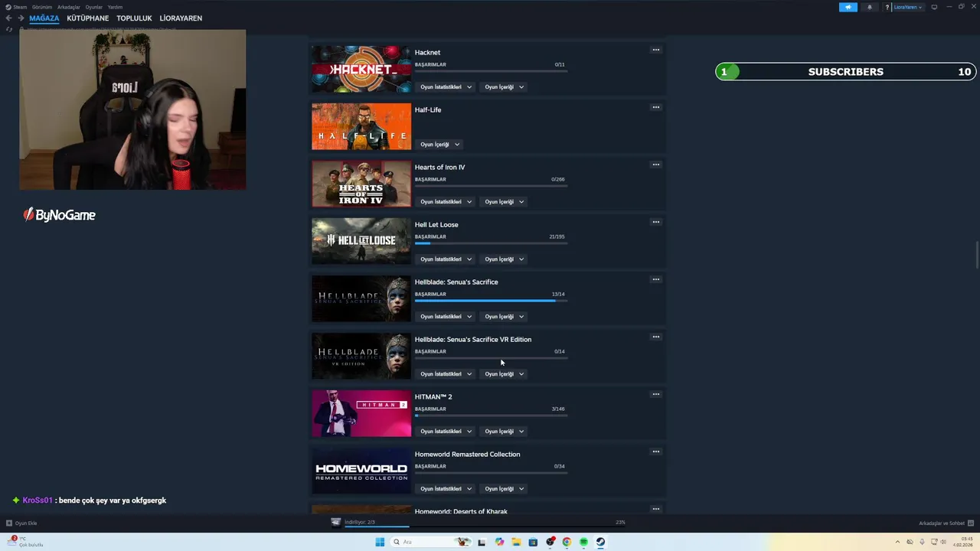Open Copilot icon in the taskbar
This screenshot has width=980, height=551.
[499, 542]
